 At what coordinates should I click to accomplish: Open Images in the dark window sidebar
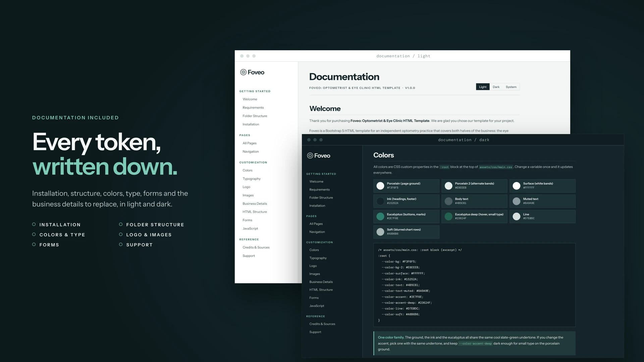pos(315,274)
